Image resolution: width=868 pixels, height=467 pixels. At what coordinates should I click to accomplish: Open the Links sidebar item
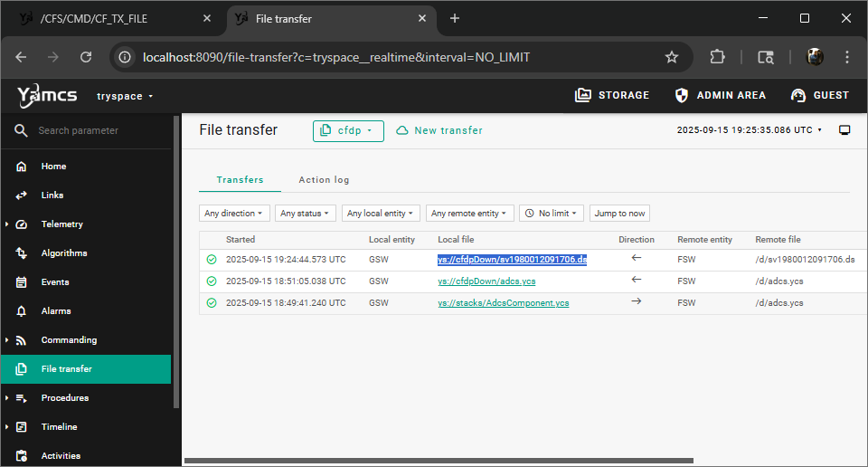(52, 195)
